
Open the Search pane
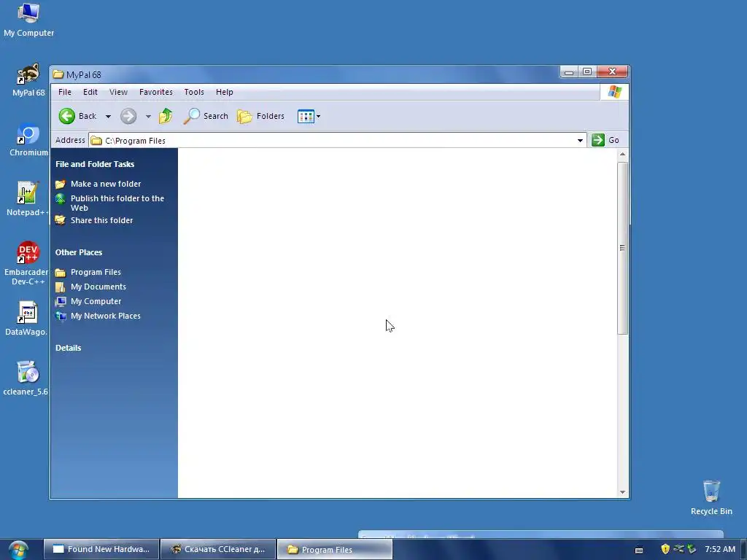pyautogui.click(x=205, y=116)
